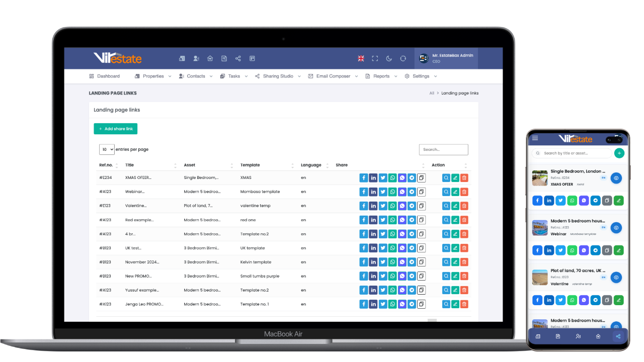Click LinkedIn share icon for Webinar row
The width and height of the screenshot is (644, 362).
pos(373,192)
